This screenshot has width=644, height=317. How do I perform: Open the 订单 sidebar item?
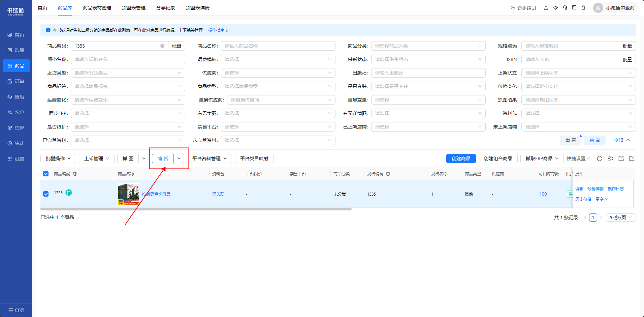click(x=16, y=81)
